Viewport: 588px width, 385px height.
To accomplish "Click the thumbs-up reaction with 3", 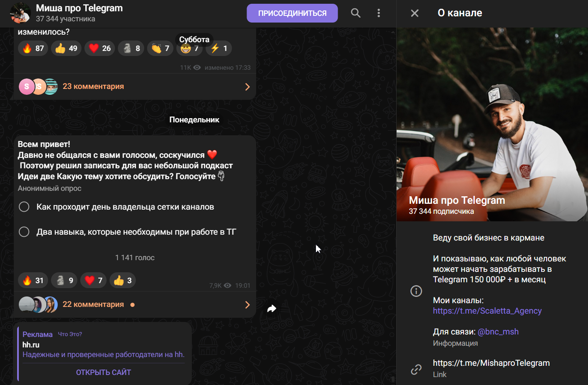I will (123, 281).
